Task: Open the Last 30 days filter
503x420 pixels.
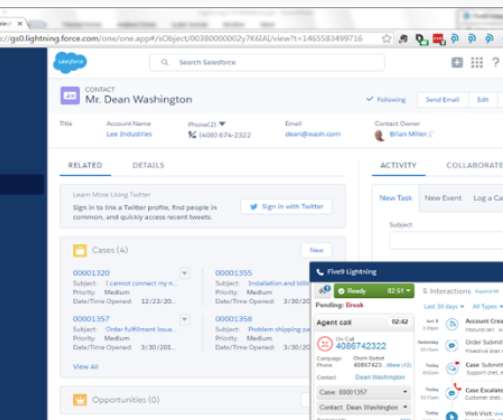Action: coord(444,307)
